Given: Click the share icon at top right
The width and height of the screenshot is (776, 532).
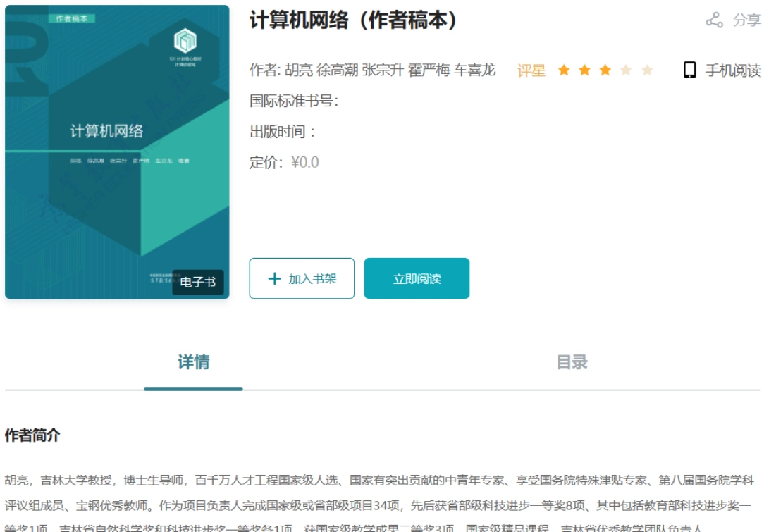Looking at the screenshot, I should coord(714,20).
